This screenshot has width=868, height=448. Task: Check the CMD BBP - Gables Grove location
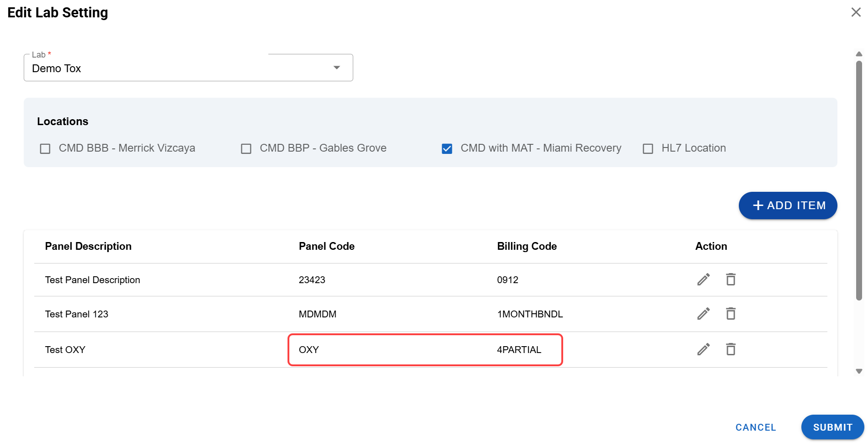pyautogui.click(x=246, y=148)
